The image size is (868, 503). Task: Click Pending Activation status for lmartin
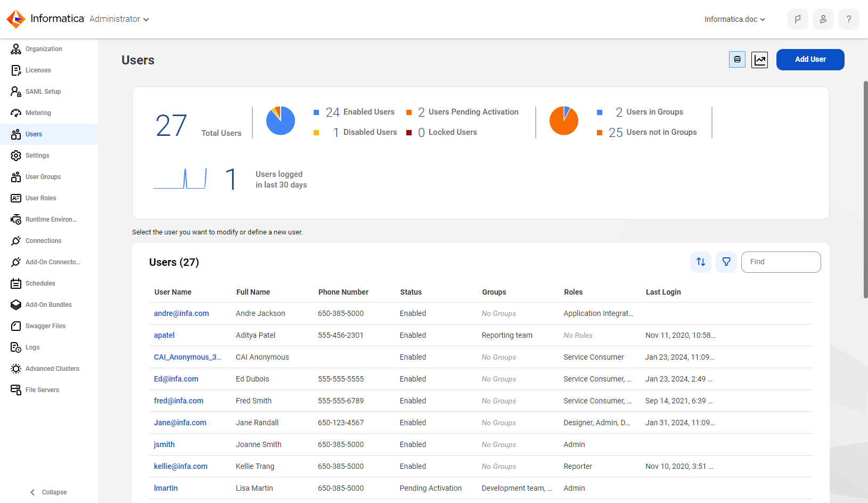[x=431, y=488]
